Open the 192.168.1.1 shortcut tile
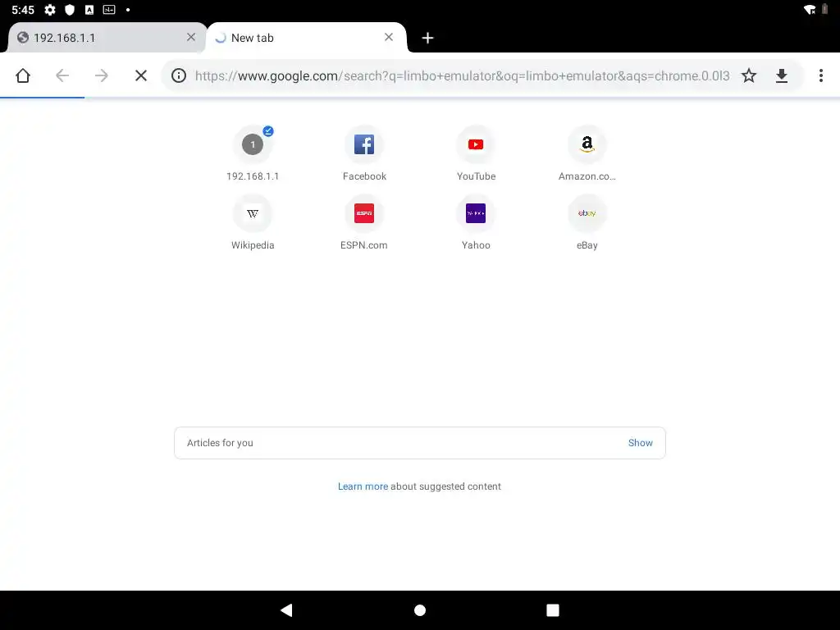 (253, 153)
